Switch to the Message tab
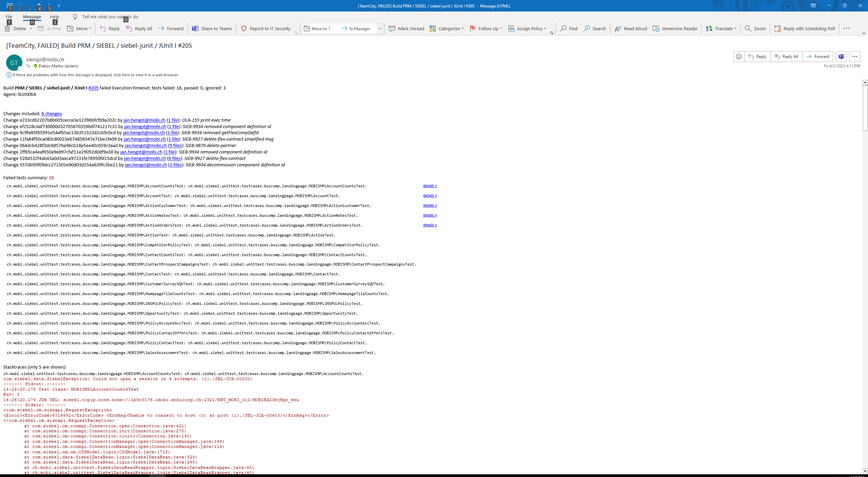 (x=32, y=17)
